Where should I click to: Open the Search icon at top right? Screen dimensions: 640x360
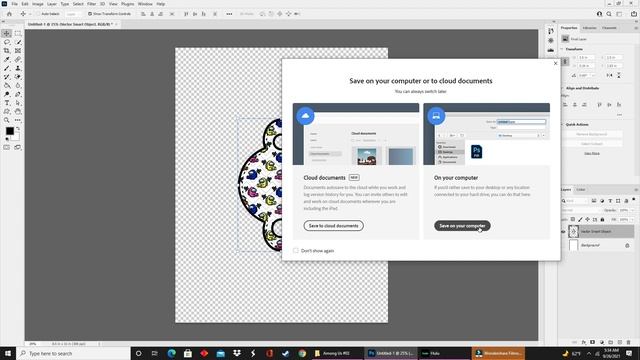(x=609, y=14)
